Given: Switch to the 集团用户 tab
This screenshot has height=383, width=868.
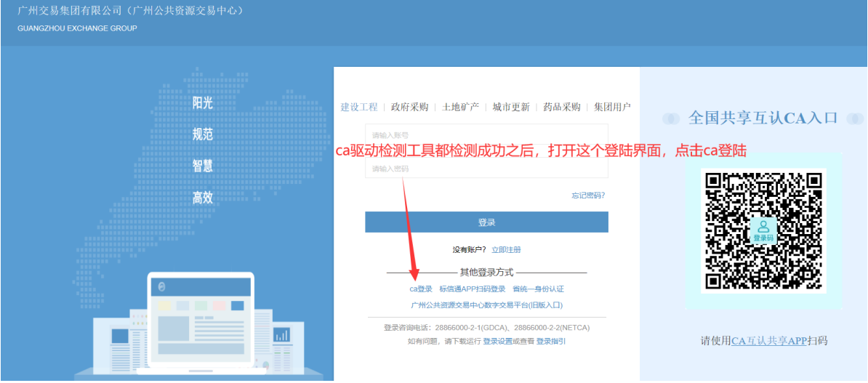Looking at the screenshot, I should click(612, 107).
